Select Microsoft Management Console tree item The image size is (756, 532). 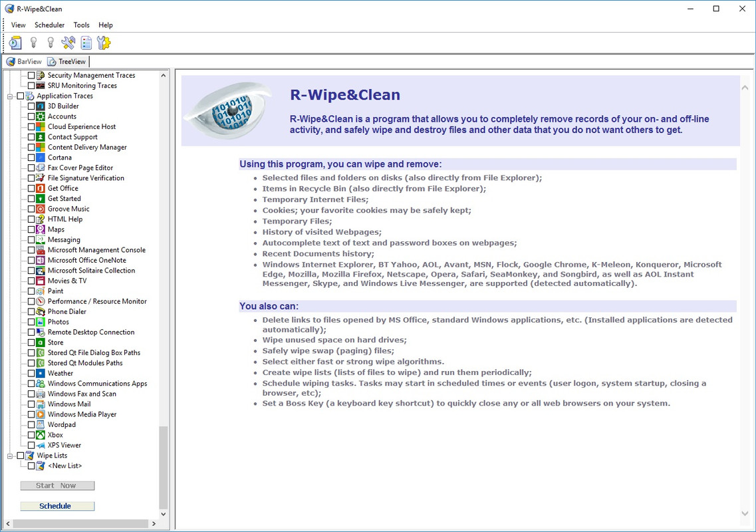[x=96, y=250]
